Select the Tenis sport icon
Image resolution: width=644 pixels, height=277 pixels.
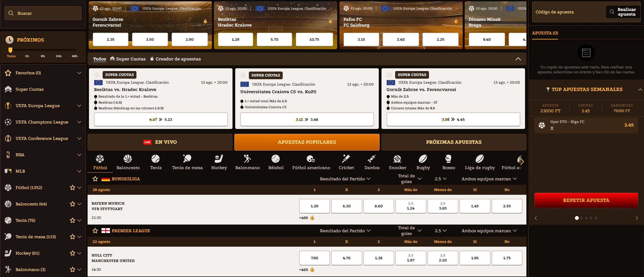(156, 159)
